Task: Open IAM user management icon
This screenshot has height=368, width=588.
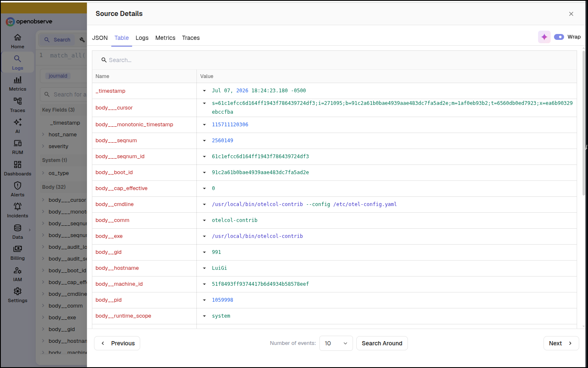Action: tap(18, 270)
